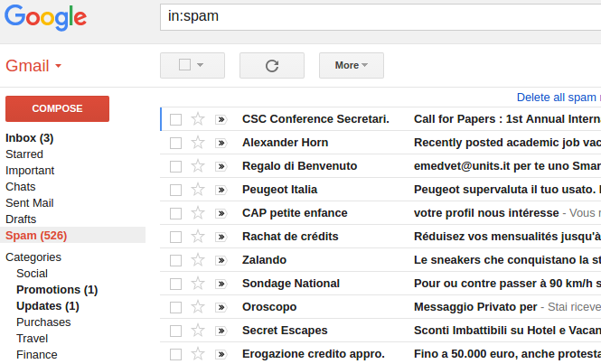Open Sent Mail folder

(x=30, y=203)
